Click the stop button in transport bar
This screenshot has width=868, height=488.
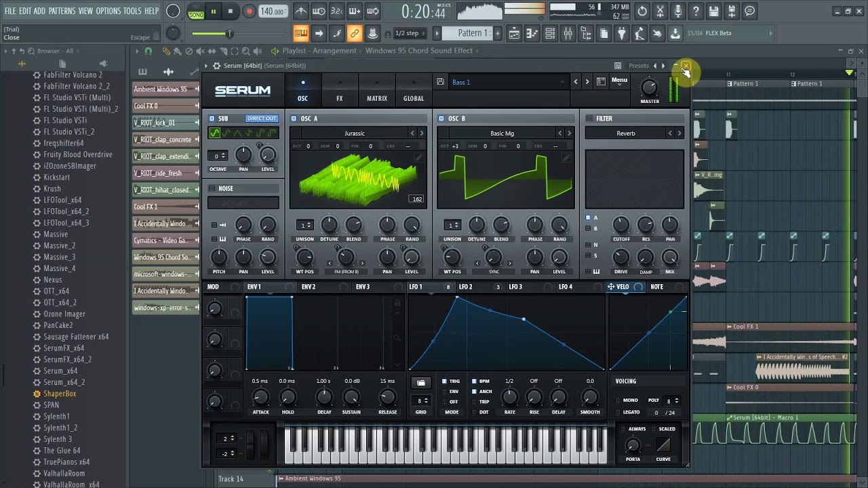pyautogui.click(x=231, y=12)
